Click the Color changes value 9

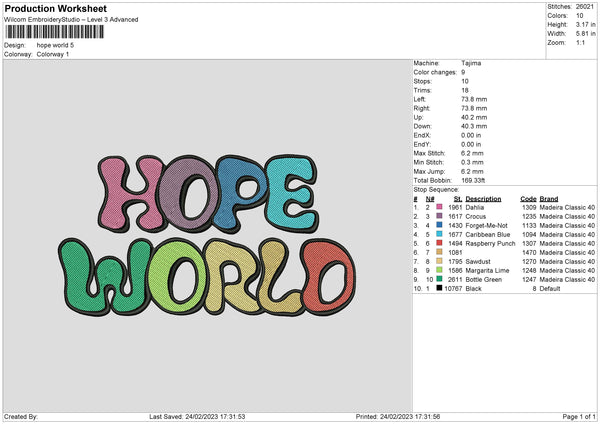(463, 72)
